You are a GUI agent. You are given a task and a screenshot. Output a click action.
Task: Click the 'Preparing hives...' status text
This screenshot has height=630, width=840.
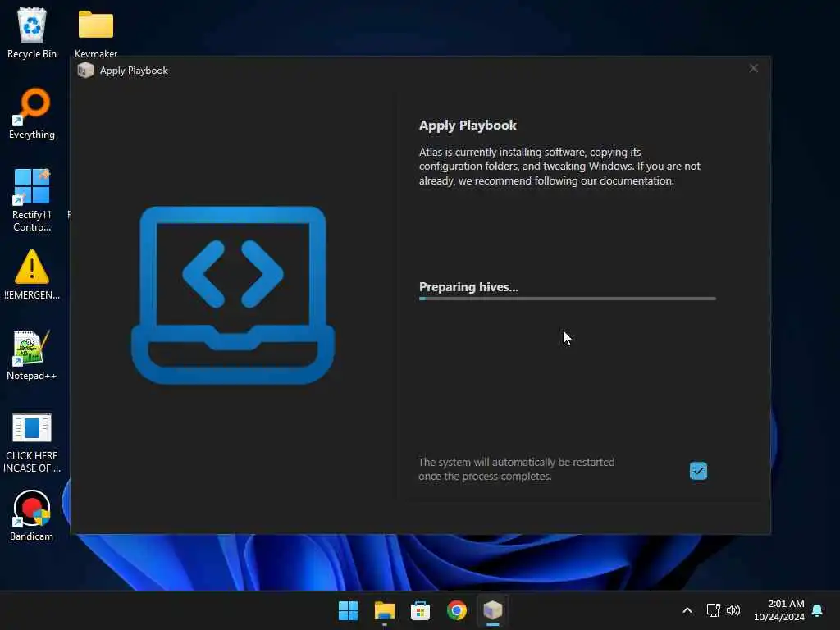click(x=468, y=287)
